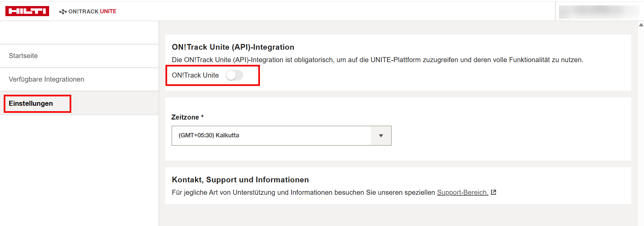Click the ON!Track Unite connector icon in header
The width and height of the screenshot is (644, 226).
coord(63,12)
